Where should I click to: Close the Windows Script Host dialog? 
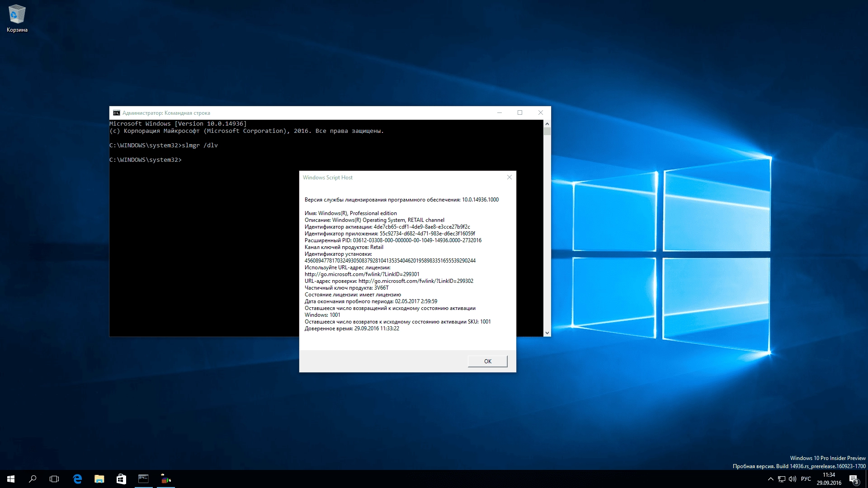[x=509, y=177]
